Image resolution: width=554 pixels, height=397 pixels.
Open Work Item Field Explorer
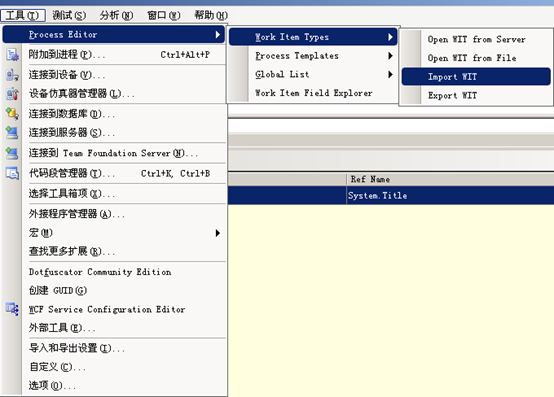pos(313,93)
